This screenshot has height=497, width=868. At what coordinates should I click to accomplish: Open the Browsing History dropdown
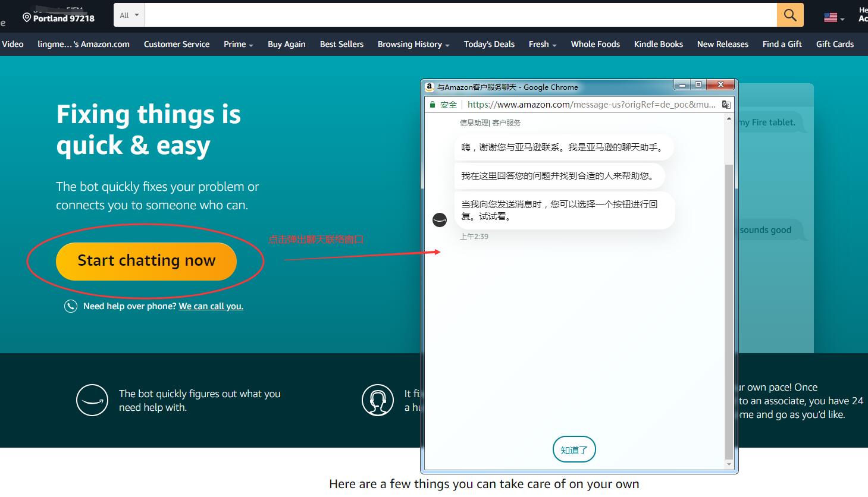(x=412, y=44)
